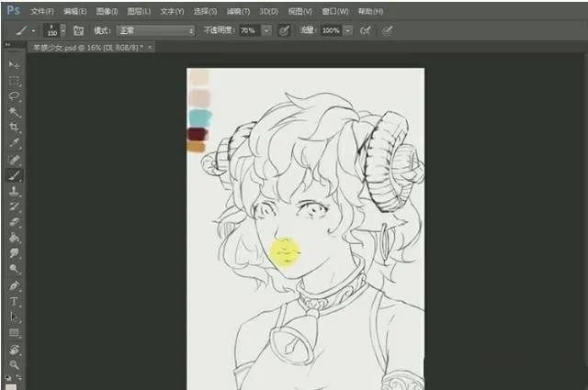Close the .psd document tab
Screen dimensions: 588x390
(x=150, y=47)
